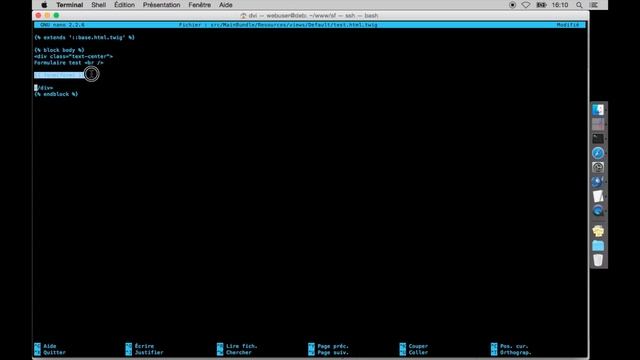Screen dimensions: 640x360
Task: Click the 'Page suiv.' shortcut in nano footer
Action: [332, 353]
